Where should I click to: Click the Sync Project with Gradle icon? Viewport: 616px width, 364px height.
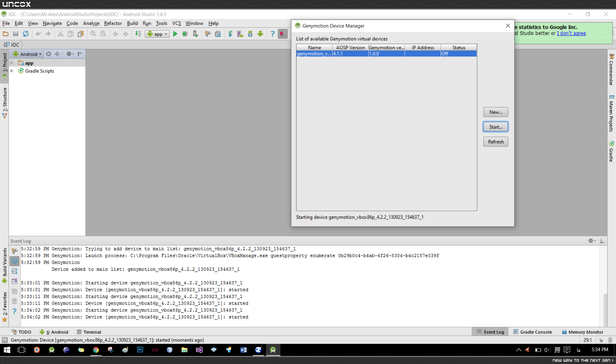[x=230, y=34]
